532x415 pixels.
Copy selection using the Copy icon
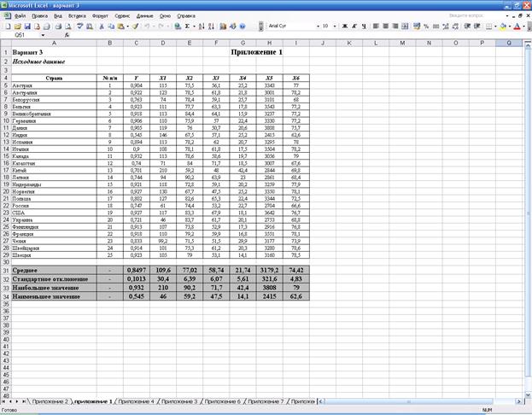point(111,26)
